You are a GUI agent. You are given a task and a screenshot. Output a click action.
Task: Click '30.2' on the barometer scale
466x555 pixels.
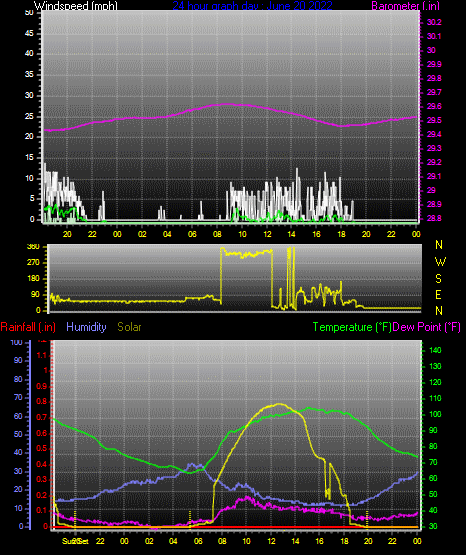[x=434, y=22]
